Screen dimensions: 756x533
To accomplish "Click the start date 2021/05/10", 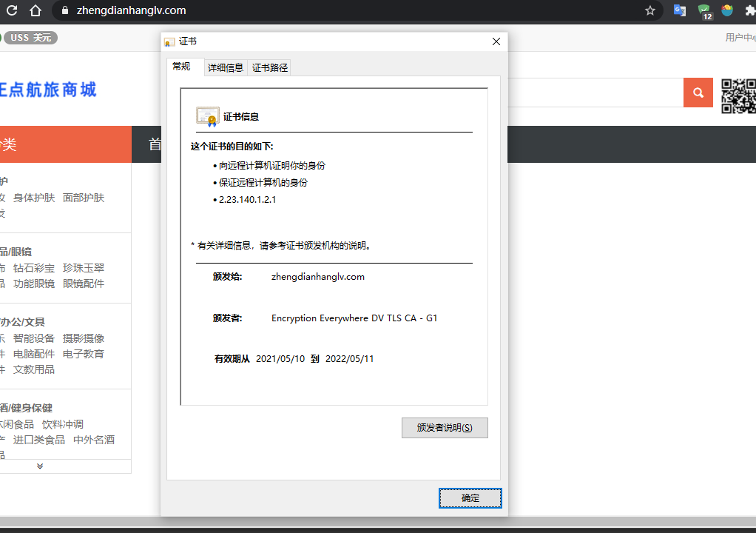I will (x=280, y=359).
